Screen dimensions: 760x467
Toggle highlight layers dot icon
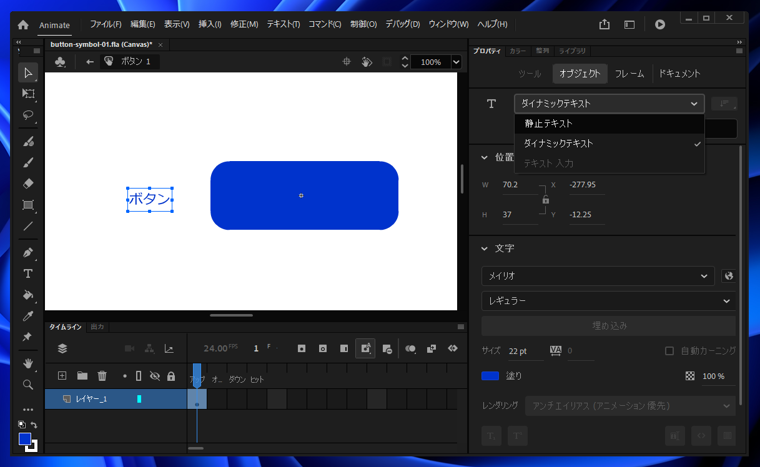pos(125,376)
